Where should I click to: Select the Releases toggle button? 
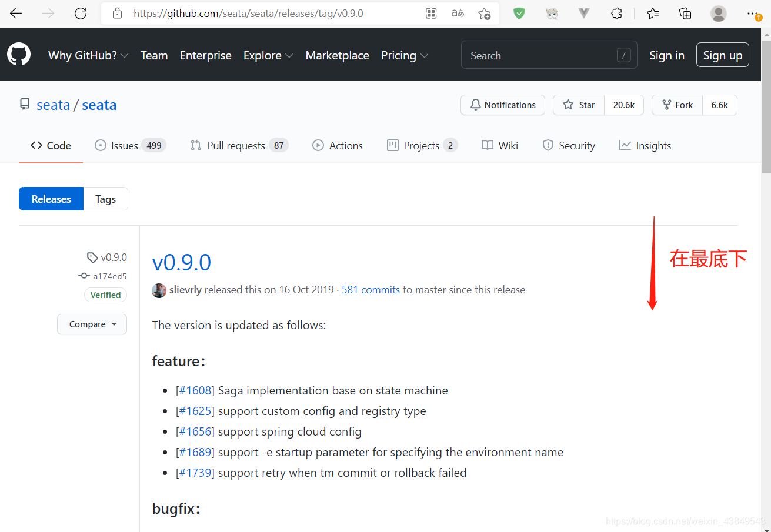tap(51, 199)
